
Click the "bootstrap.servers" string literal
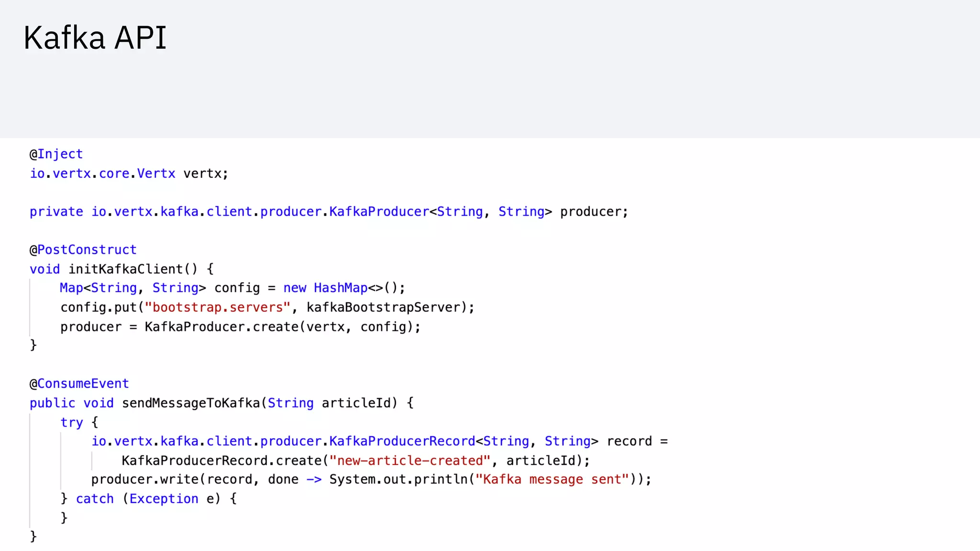[218, 307]
